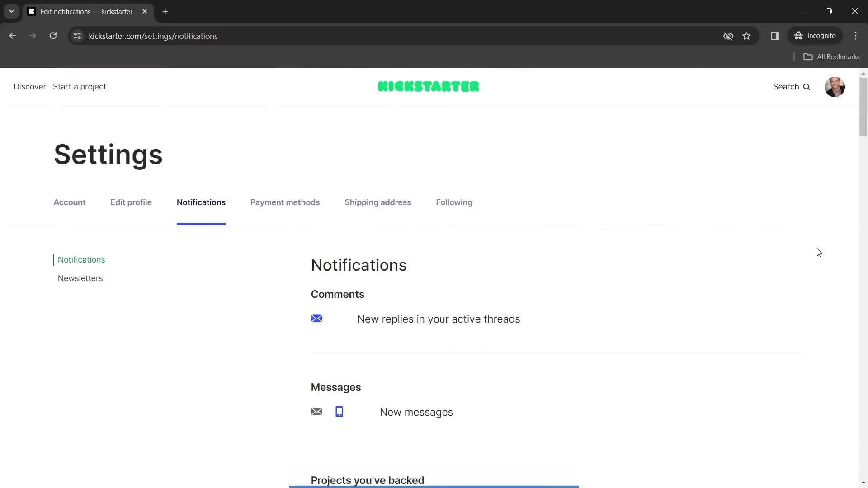The width and height of the screenshot is (868, 488).
Task: Open the Newsletters sidebar item
Action: point(80,278)
